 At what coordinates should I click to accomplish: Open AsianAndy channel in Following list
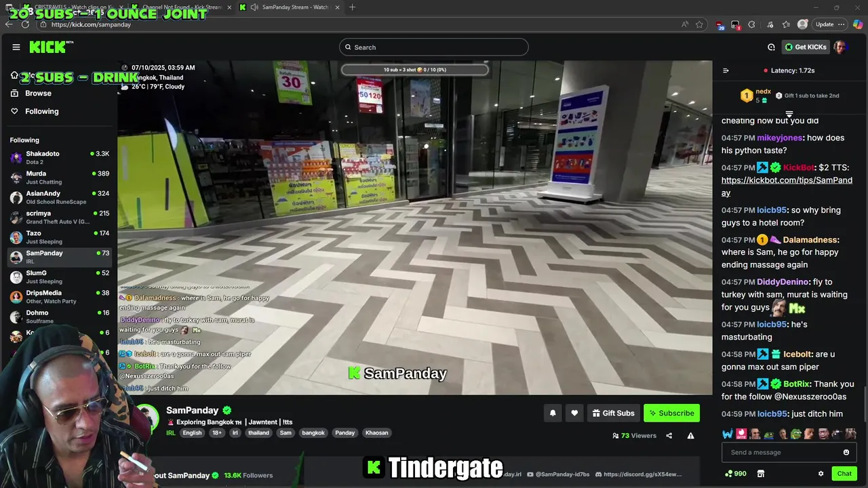(59, 197)
